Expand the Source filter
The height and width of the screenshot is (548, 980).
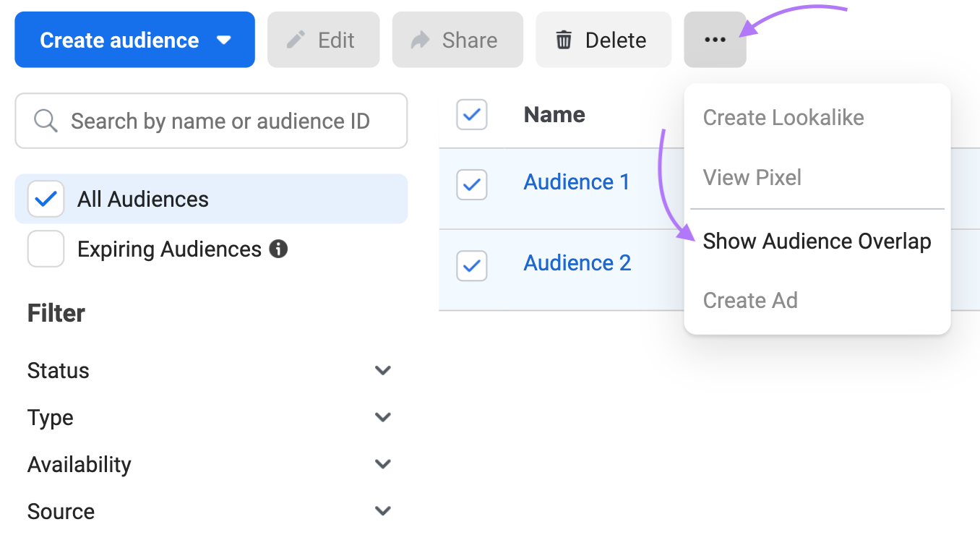(383, 511)
